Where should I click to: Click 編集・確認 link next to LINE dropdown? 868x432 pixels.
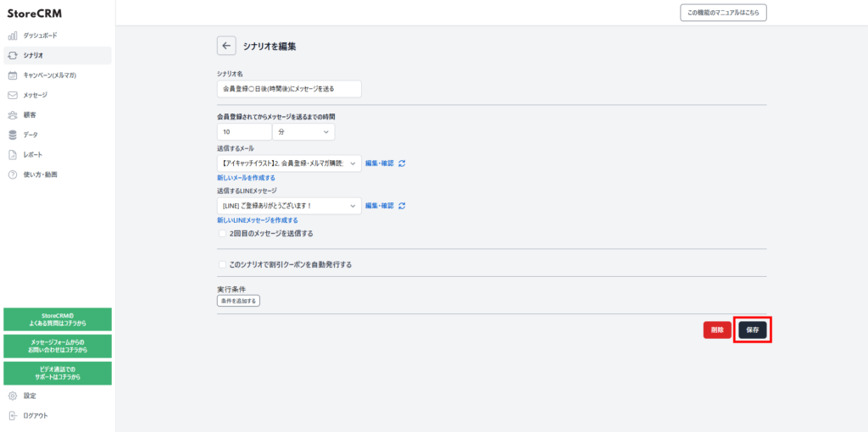379,206
